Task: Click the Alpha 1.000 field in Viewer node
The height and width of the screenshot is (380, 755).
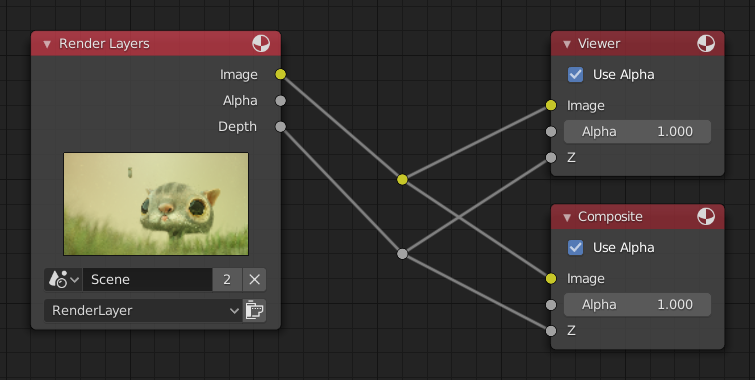Action: tap(637, 131)
